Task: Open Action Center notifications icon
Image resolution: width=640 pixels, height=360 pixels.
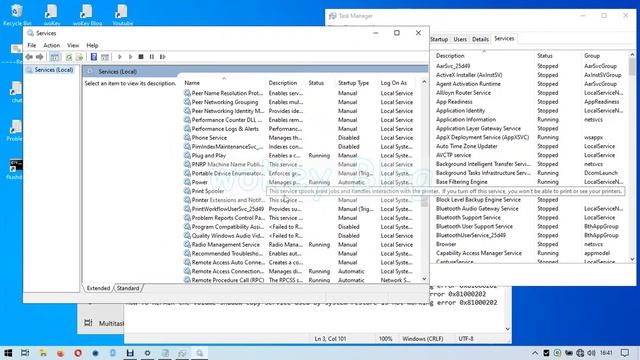Action: (x=625, y=353)
